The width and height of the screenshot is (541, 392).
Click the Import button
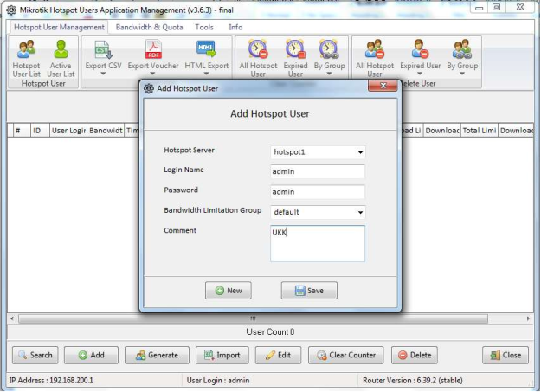[x=222, y=355]
